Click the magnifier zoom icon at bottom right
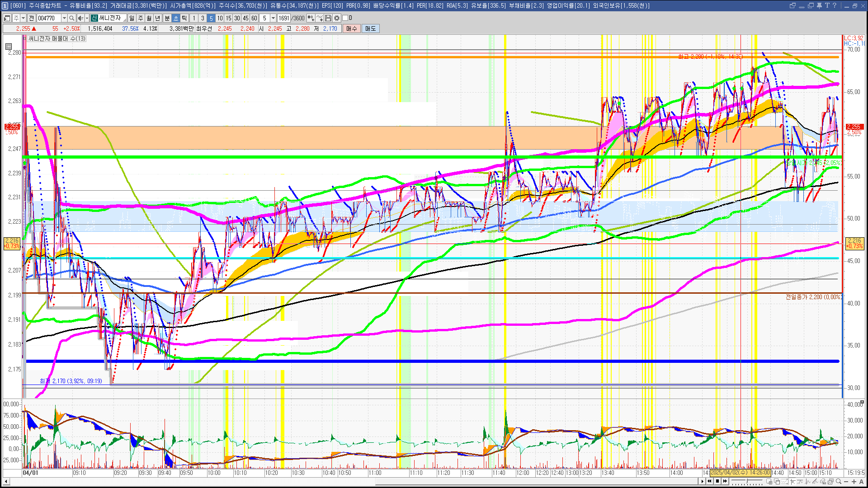868x488 pixels. click(839, 482)
